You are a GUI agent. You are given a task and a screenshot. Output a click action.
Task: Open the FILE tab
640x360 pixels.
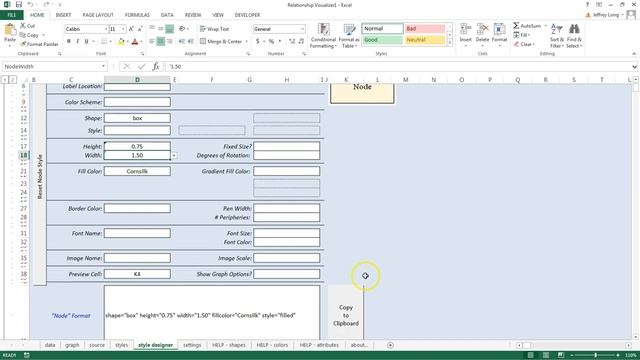click(11, 15)
